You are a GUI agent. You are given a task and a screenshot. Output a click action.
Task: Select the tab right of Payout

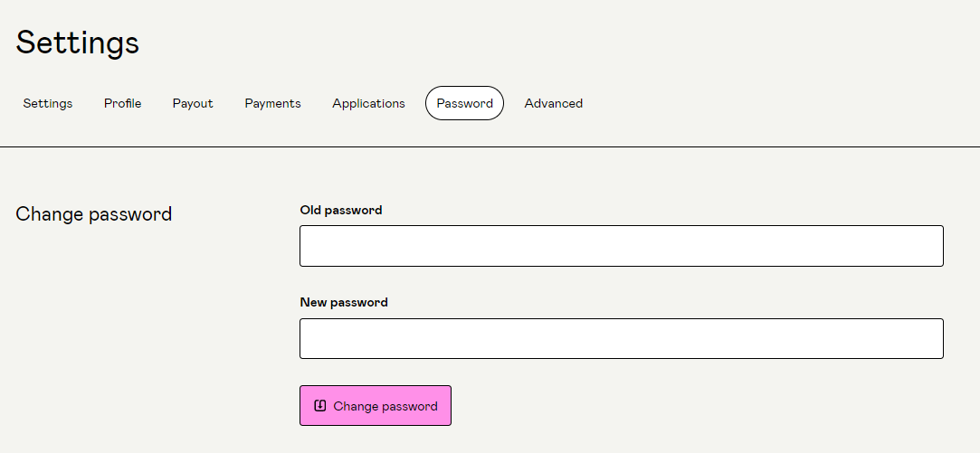tap(272, 103)
